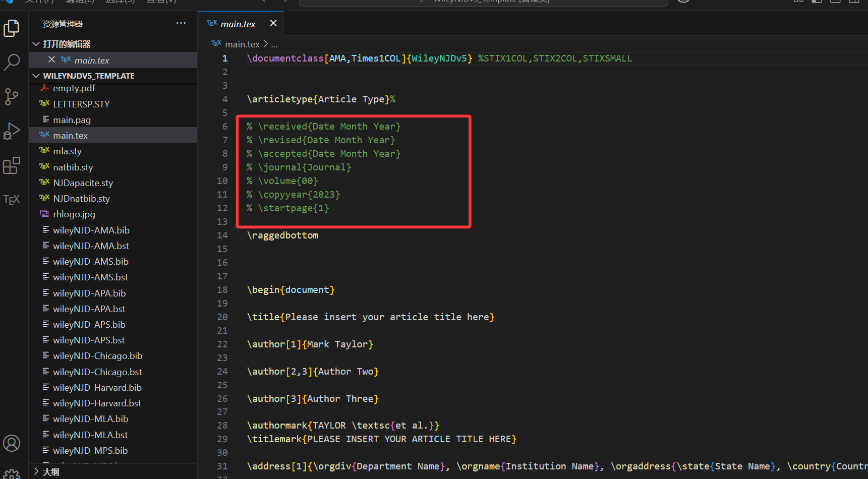Open wileyNJD-Harvard.bst file
Image resolution: width=868 pixels, height=479 pixels.
[113, 403]
